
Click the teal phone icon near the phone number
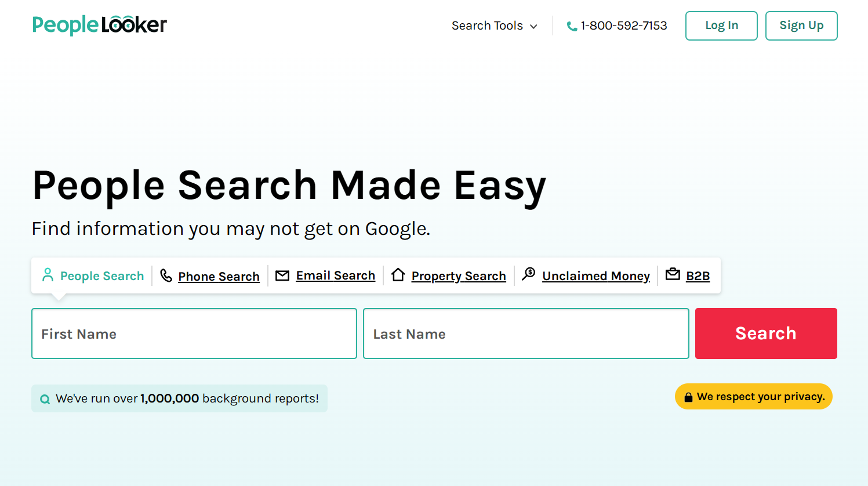point(572,26)
